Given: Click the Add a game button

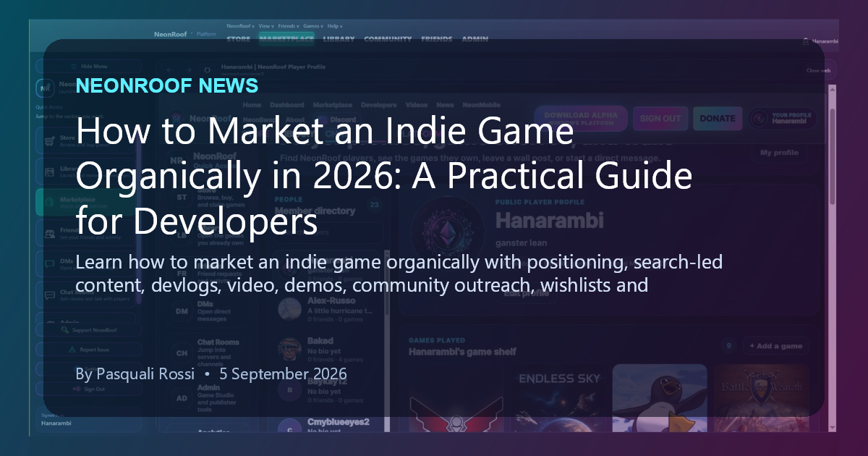Looking at the screenshot, I should [776, 346].
